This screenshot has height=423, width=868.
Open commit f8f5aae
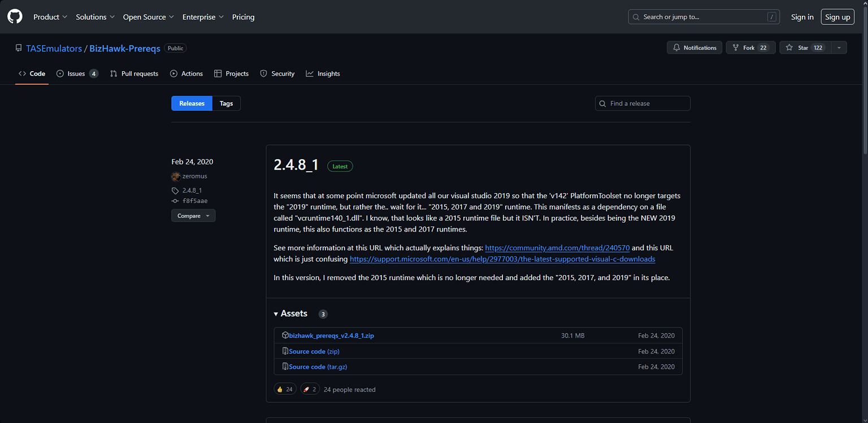click(194, 200)
